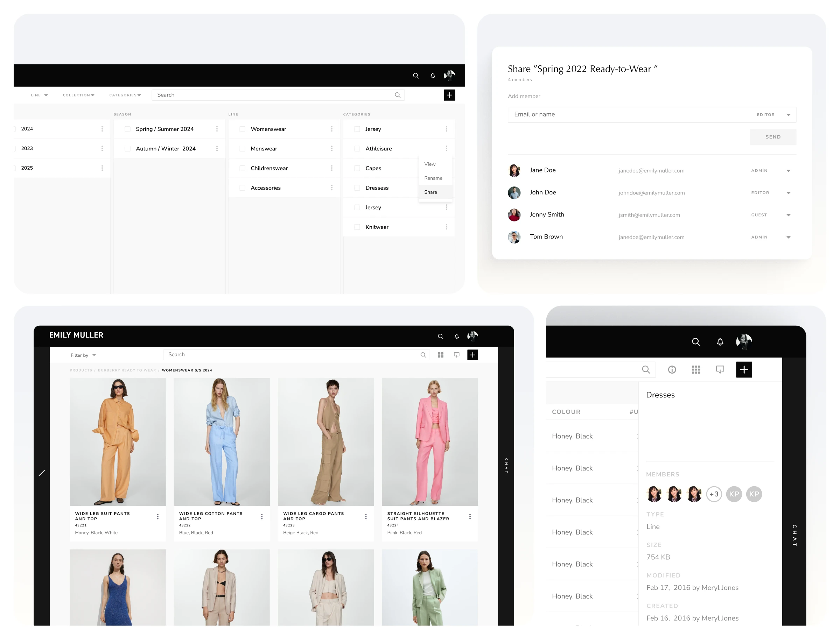
Task: Switch to grid view in the Womenswear toolbar
Action: 441,355
